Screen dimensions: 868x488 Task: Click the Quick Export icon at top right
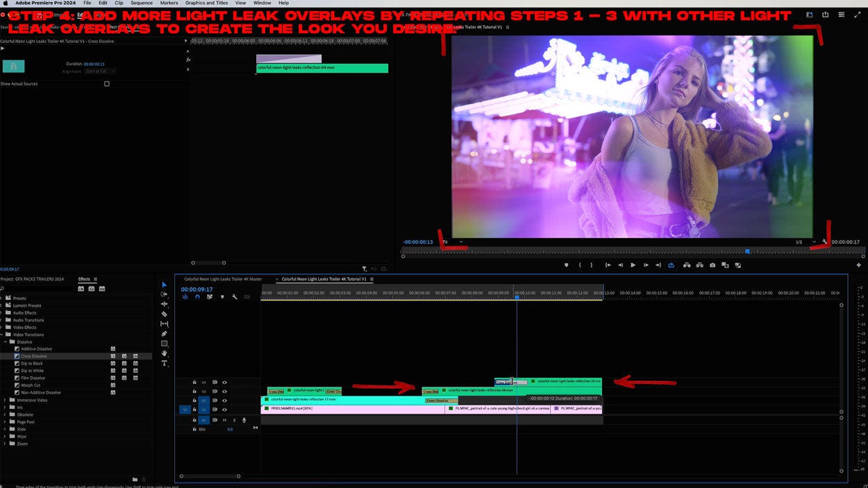[825, 14]
